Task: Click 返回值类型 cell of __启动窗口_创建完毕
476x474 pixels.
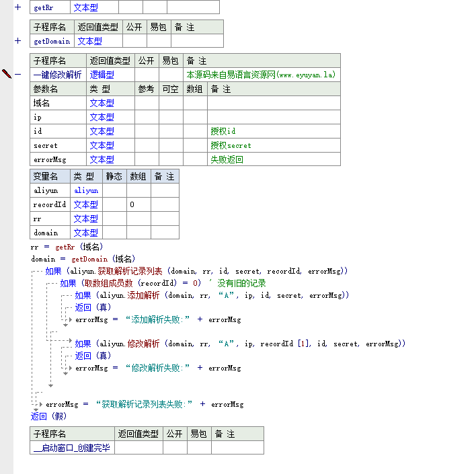Action: (x=138, y=448)
